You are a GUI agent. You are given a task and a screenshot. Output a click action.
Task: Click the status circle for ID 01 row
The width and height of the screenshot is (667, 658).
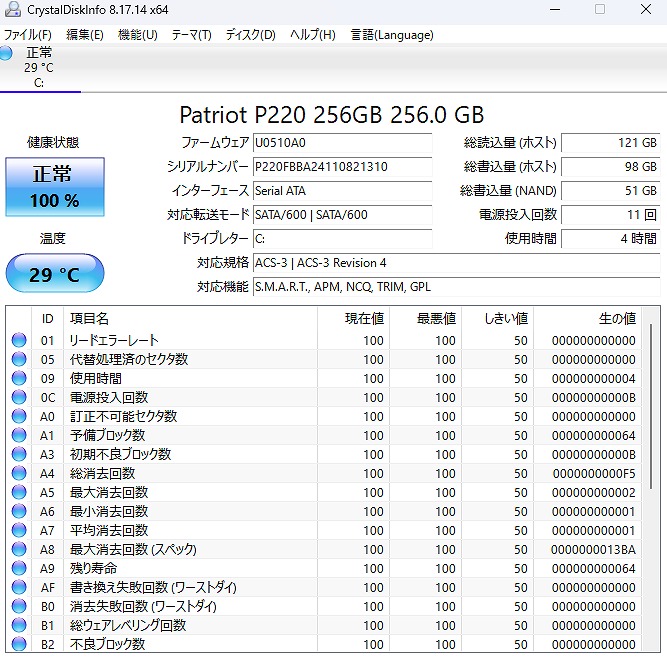coord(19,340)
